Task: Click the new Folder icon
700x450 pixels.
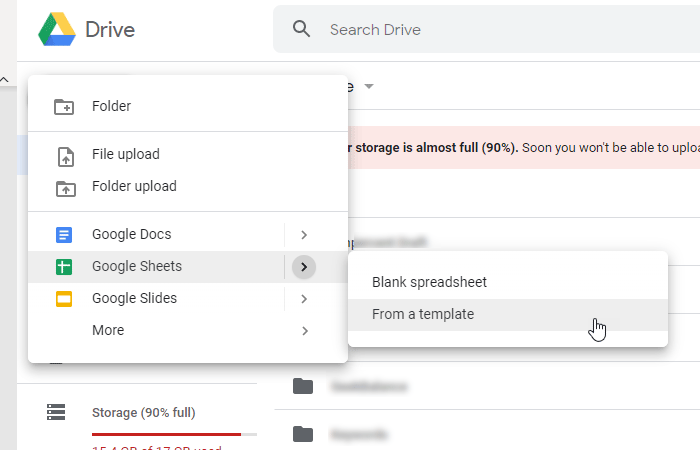Action: click(x=64, y=107)
